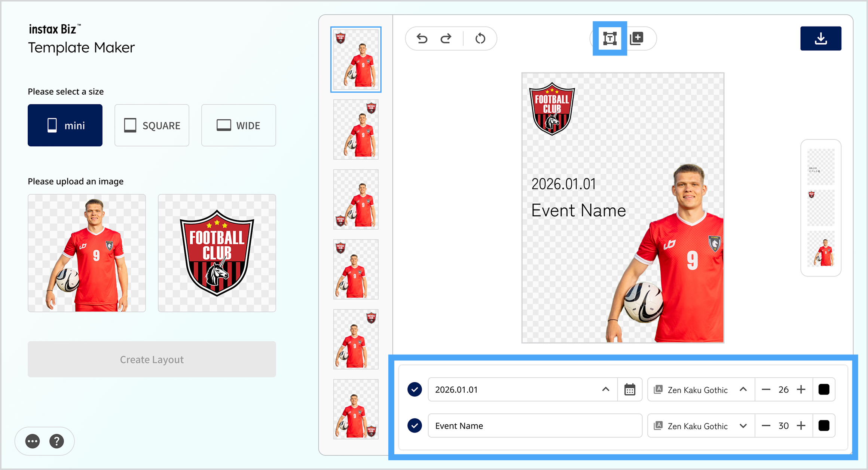868x470 pixels.
Task: Select third layout thumbnail with bottom-left logo
Action: tap(356, 199)
